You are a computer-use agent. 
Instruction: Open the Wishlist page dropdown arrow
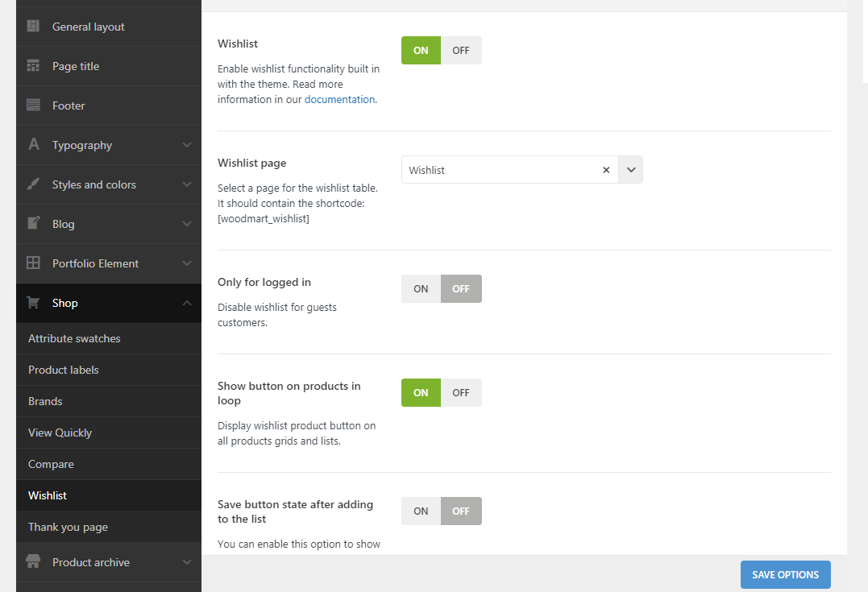(x=631, y=170)
